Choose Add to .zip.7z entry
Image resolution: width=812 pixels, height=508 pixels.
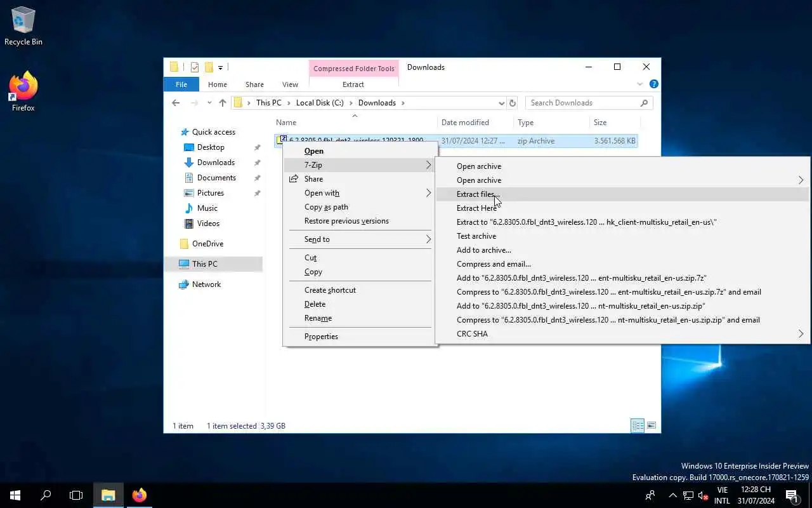(622, 278)
